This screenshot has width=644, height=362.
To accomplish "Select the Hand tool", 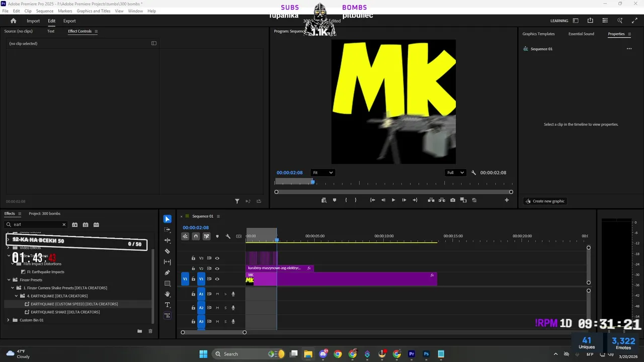I will coord(168,294).
